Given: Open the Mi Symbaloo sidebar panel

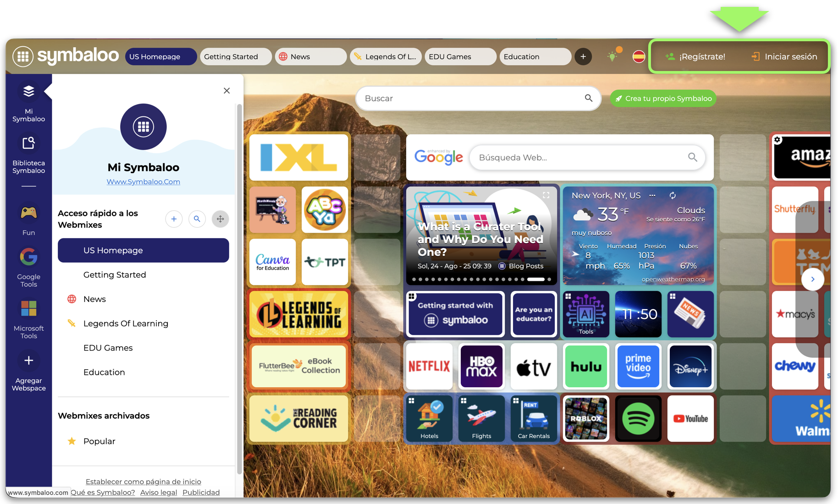Looking at the screenshot, I should pyautogui.click(x=28, y=102).
